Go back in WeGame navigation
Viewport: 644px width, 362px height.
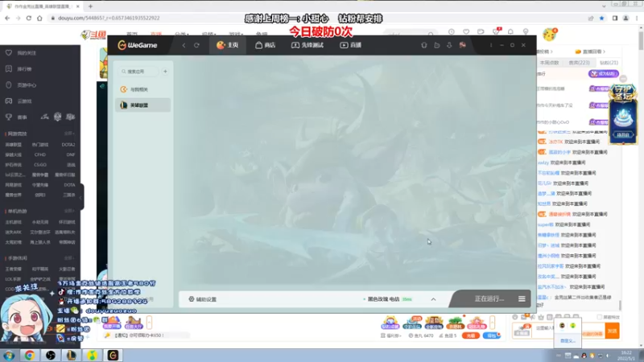click(184, 45)
